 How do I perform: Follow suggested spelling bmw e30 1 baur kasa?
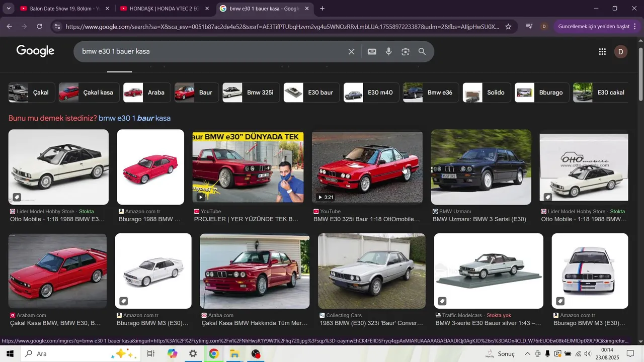pyautogui.click(x=134, y=118)
